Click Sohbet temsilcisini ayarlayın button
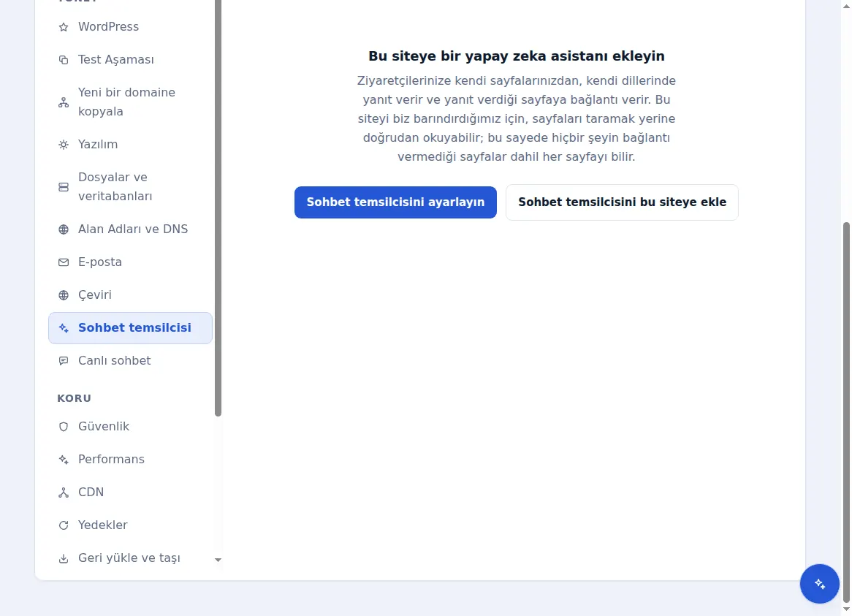Image resolution: width=852 pixels, height=616 pixels. tap(395, 202)
